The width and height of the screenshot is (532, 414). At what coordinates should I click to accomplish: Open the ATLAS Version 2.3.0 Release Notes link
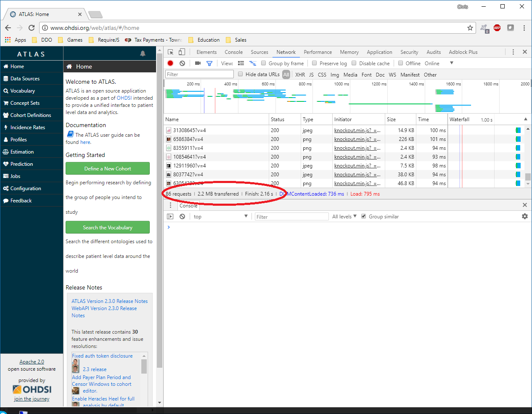pos(109,301)
